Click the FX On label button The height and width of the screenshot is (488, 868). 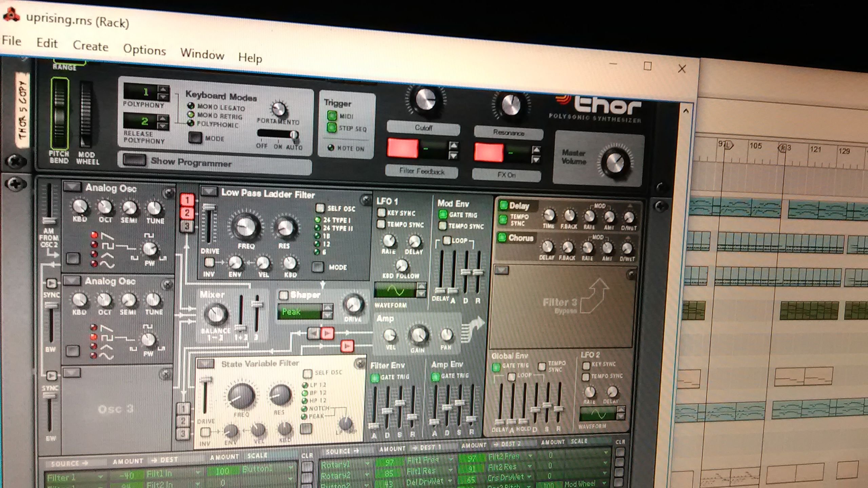tap(506, 175)
